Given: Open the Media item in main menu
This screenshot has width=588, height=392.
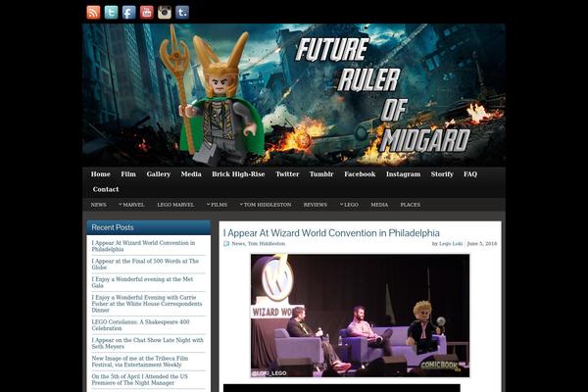Looking at the screenshot, I should [x=191, y=174].
